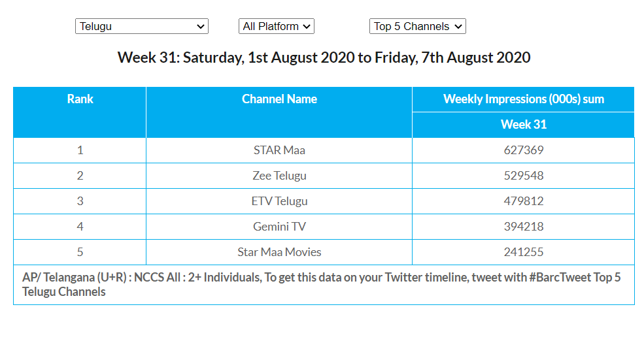
Task: Click the Zee Telugu channel name
Action: click(x=279, y=176)
